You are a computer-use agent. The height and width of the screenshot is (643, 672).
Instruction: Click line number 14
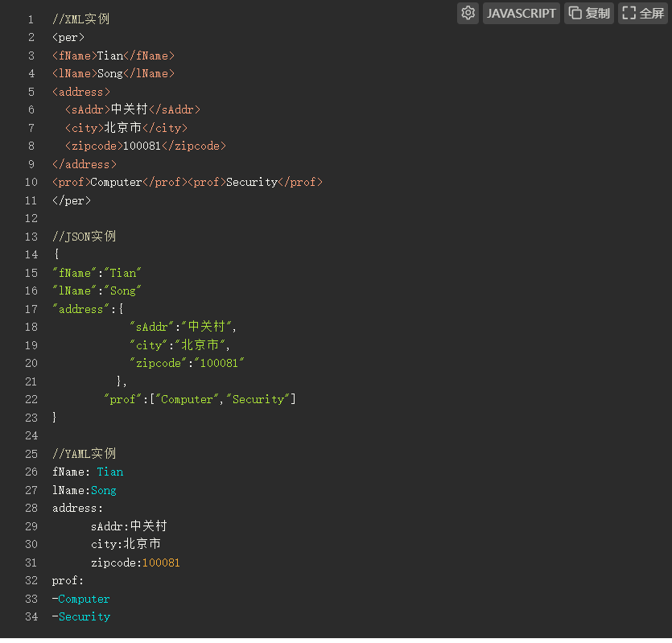31,254
